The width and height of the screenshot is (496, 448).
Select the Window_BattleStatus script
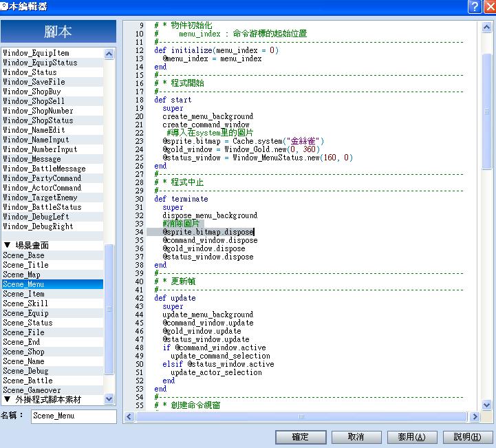52,207
